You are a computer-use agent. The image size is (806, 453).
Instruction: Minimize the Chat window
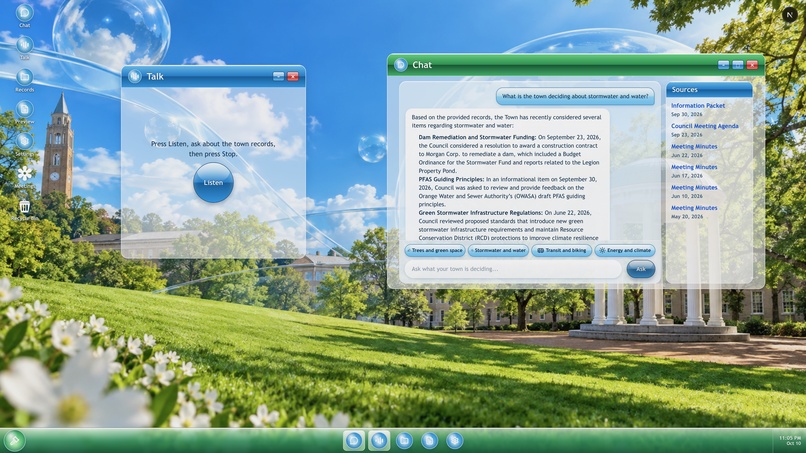click(723, 65)
